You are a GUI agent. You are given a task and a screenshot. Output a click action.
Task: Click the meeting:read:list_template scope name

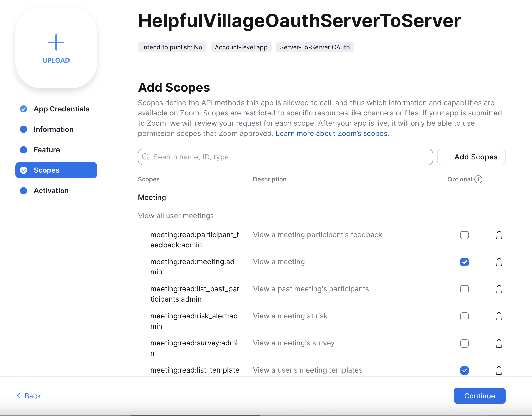[x=195, y=370]
